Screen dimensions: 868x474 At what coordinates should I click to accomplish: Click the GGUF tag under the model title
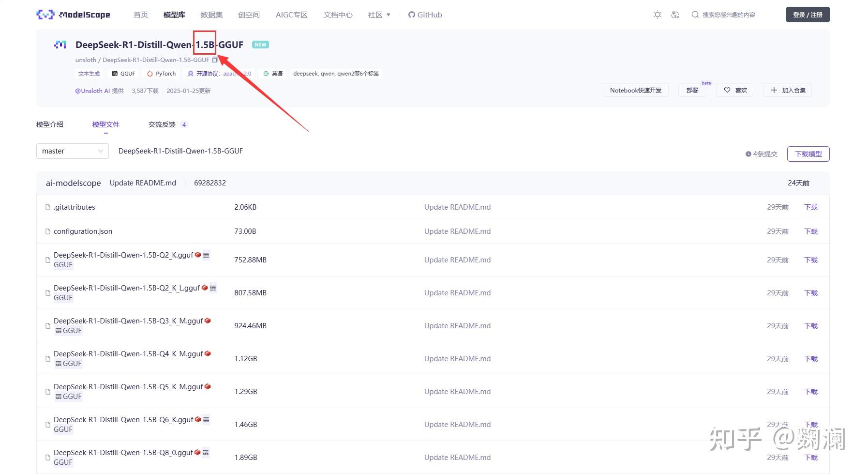(x=123, y=74)
